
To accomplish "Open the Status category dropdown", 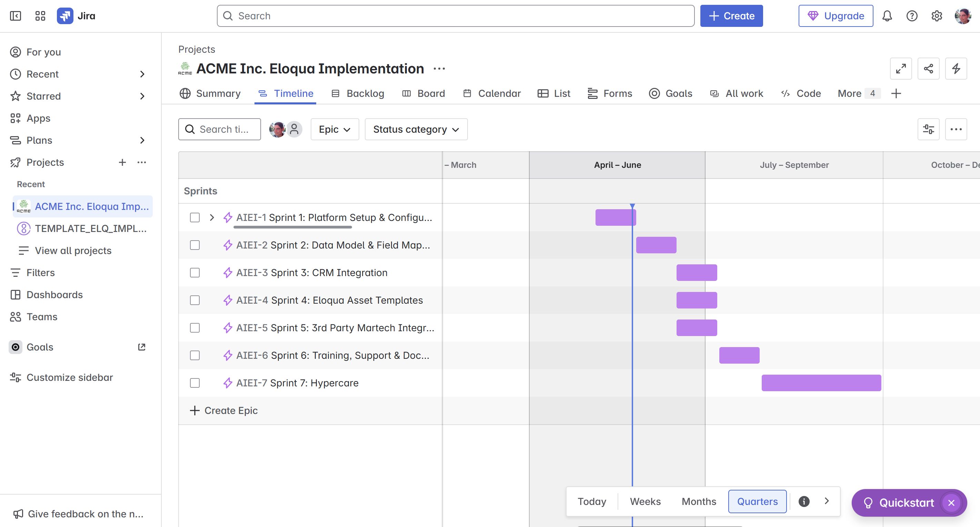I will (416, 129).
